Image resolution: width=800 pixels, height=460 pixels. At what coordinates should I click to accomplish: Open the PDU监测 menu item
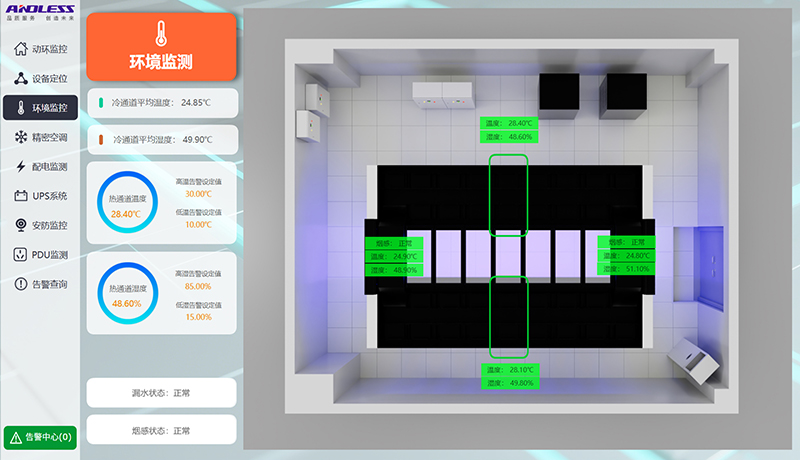point(41,255)
